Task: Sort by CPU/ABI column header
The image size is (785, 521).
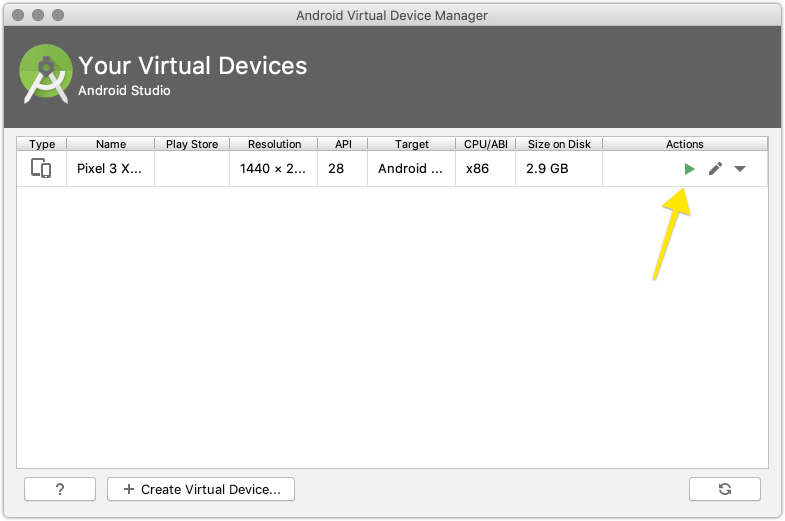Action: pyautogui.click(x=486, y=144)
